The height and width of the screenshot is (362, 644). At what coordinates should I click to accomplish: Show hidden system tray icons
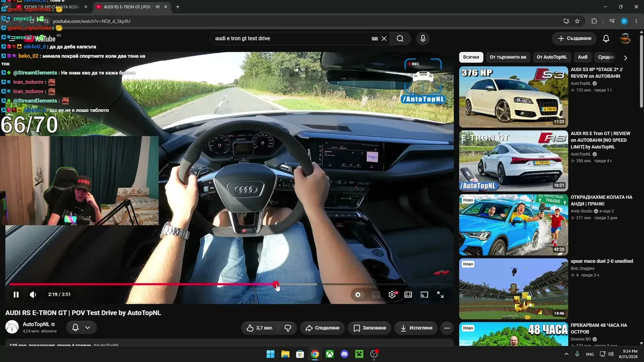coord(566,354)
